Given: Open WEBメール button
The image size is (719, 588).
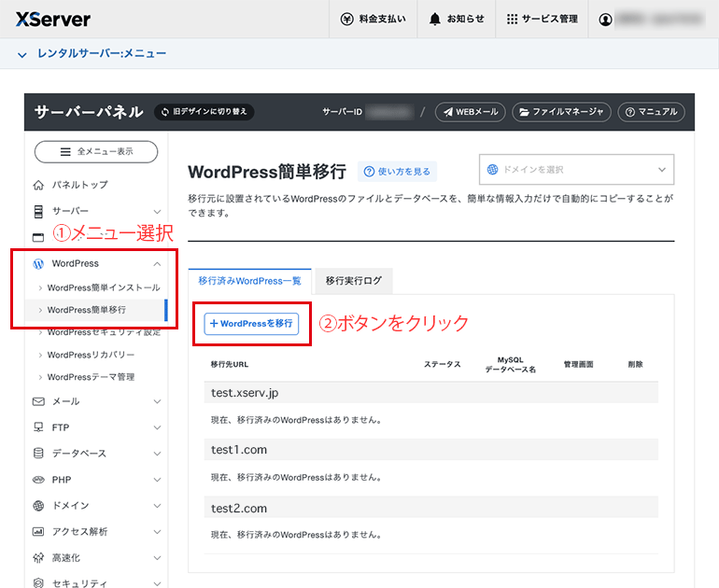Looking at the screenshot, I should (x=470, y=112).
